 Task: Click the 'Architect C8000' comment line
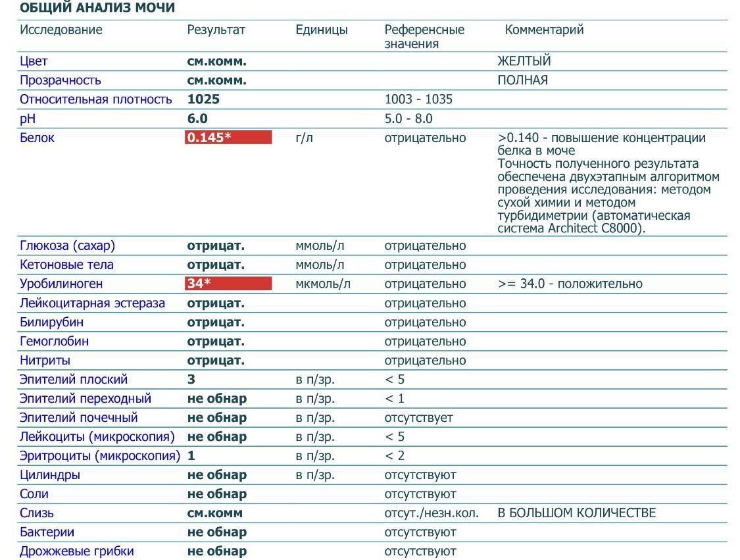pyautogui.click(x=571, y=228)
